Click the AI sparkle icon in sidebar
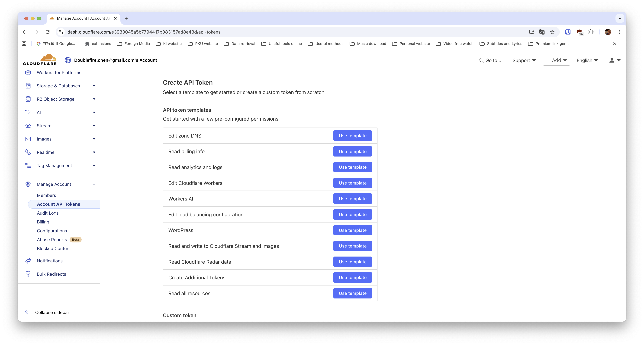 click(x=28, y=112)
